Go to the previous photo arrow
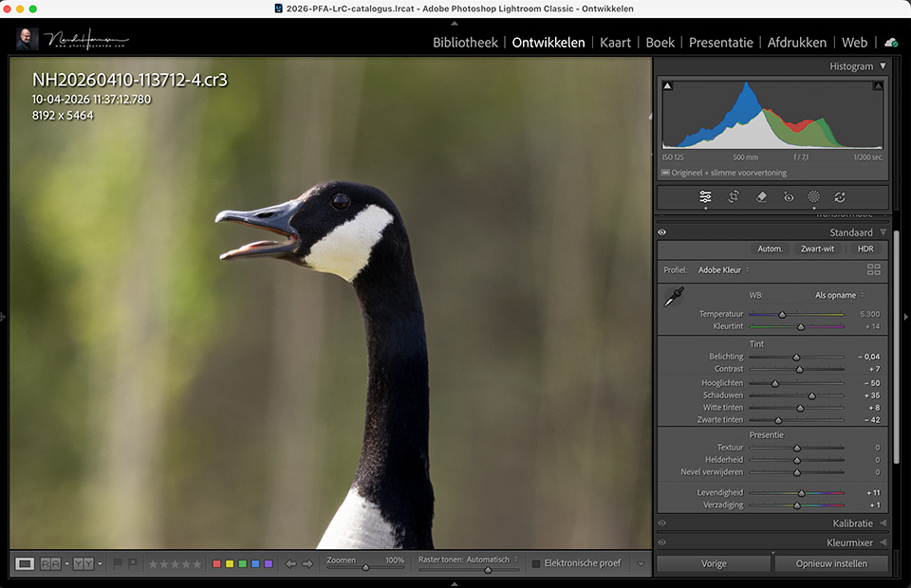Screen dimensions: 911x588 click(290, 563)
